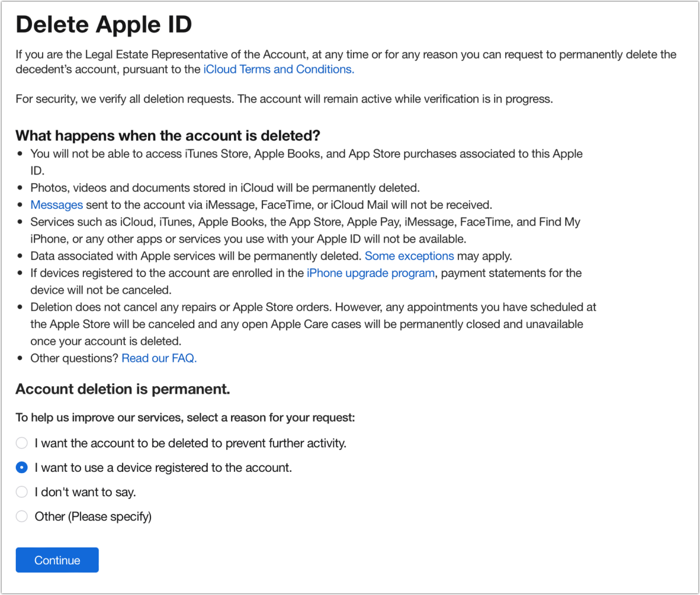This screenshot has width=700, height=595.
Task: Click the 'select a reason for your request' prompt
Action: (x=185, y=418)
